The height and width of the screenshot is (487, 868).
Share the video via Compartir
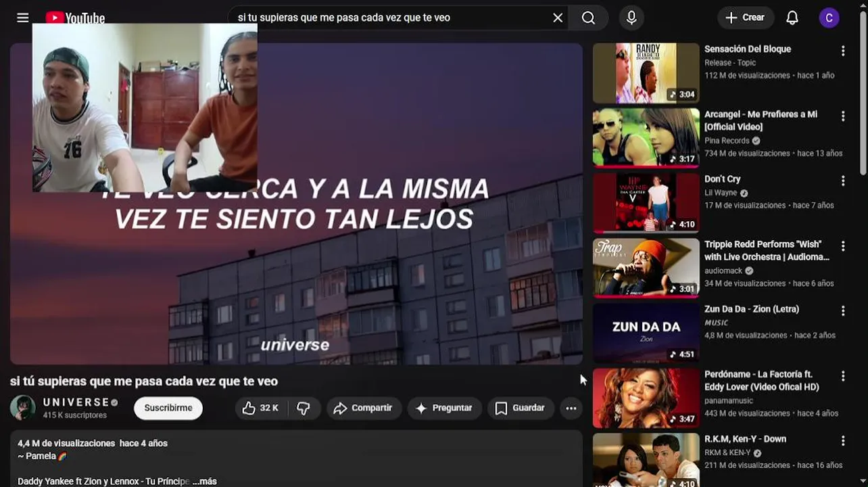click(x=363, y=408)
